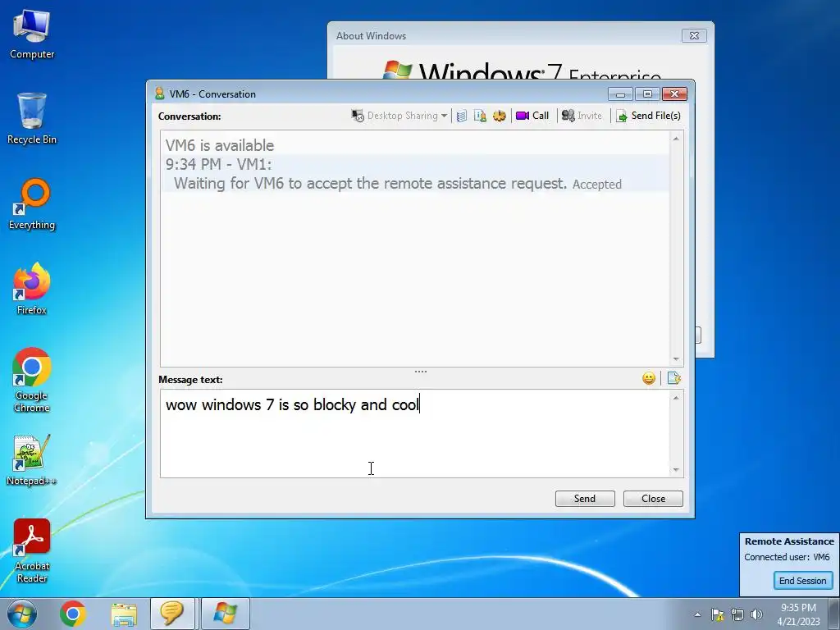Image resolution: width=840 pixels, height=630 pixels.
Task: Select the Firefox desktop shortcut
Action: [x=32, y=290]
